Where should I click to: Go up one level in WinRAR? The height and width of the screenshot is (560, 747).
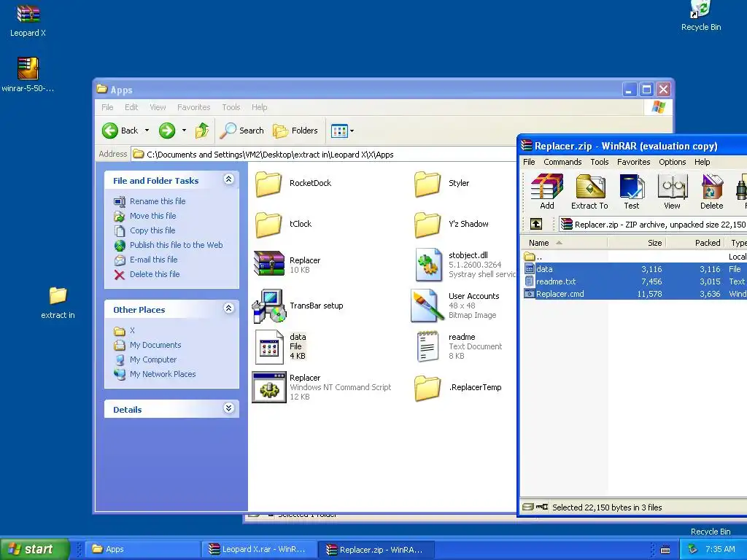pyautogui.click(x=536, y=224)
